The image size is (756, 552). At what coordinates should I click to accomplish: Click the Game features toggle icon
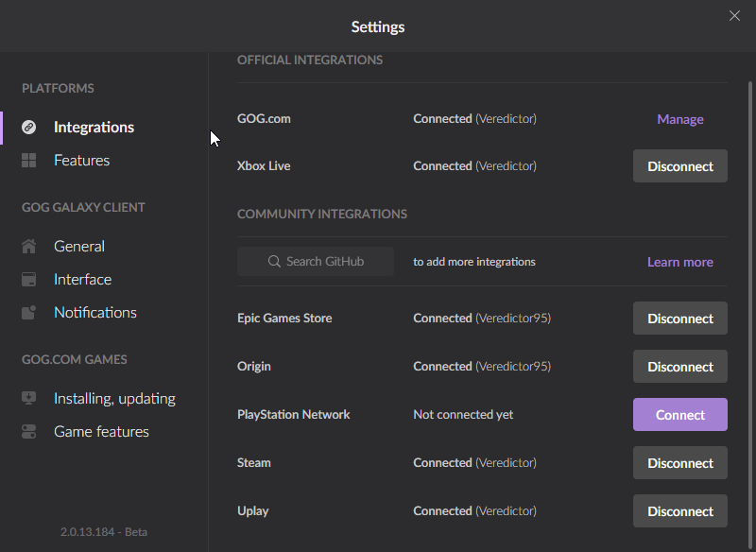[x=29, y=432]
